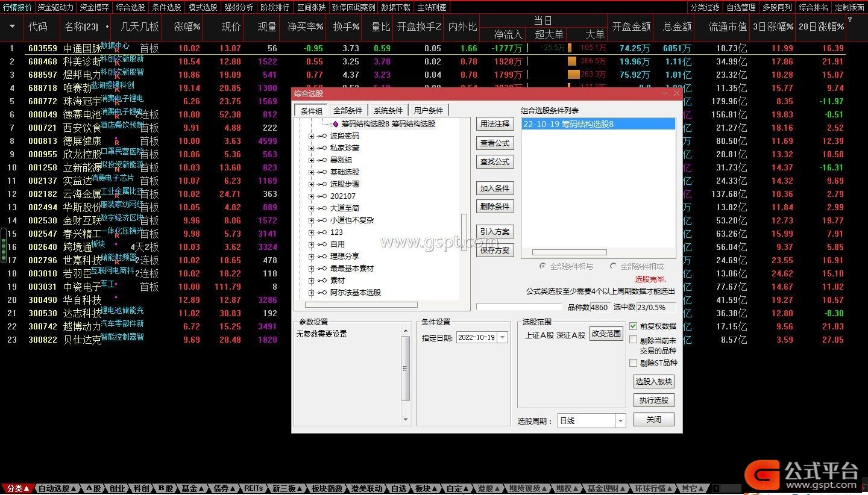Click the 关闭 button in the dialog
The height and width of the screenshot is (495, 868).
coord(654,419)
